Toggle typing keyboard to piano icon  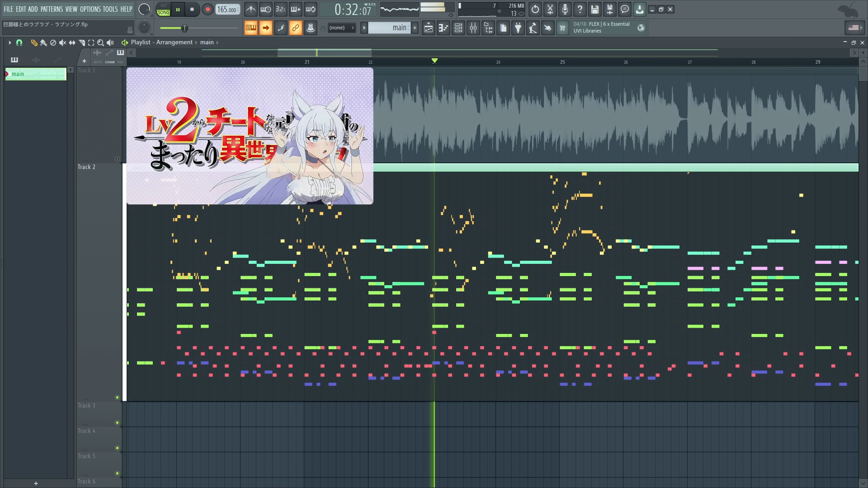[251, 28]
